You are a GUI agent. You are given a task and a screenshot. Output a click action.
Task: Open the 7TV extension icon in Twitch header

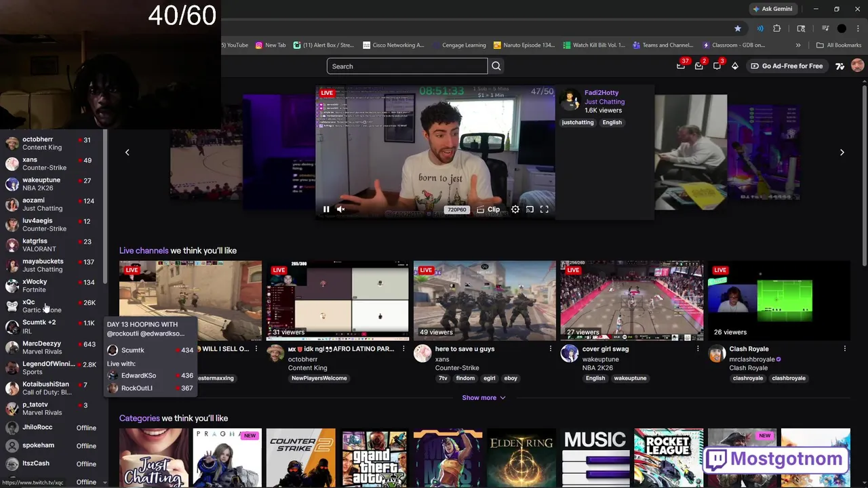click(x=840, y=66)
